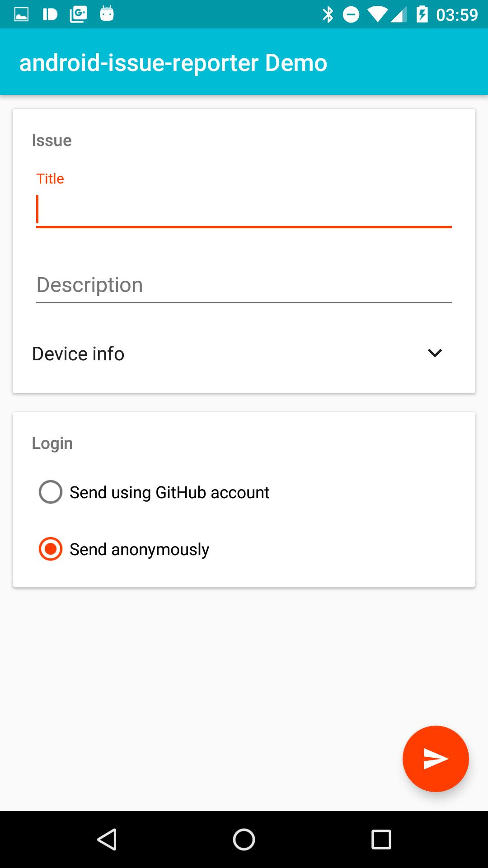The width and height of the screenshot is (488, 868).
Task: Tap the do-not-disturb status icon
Action: [x=351, y=14]
